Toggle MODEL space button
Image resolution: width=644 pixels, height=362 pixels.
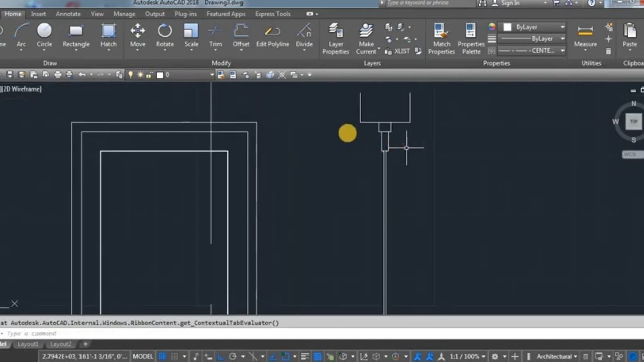click(x=143, y=356)
